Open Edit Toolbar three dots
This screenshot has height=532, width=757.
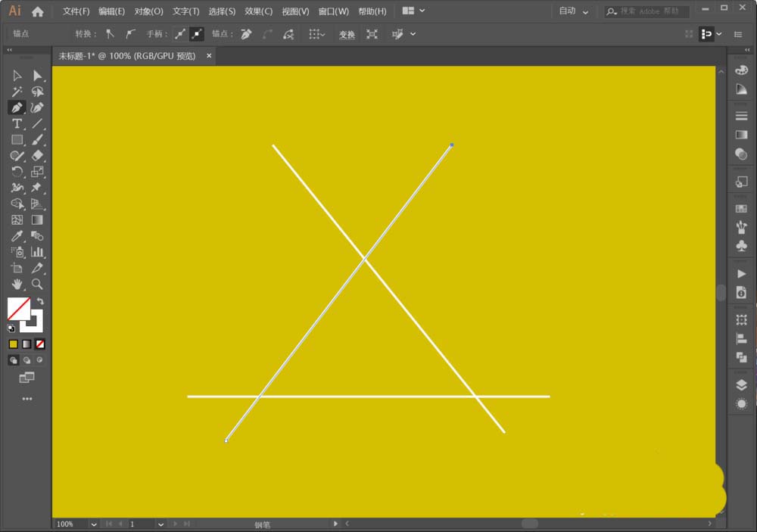pos(27,399)
